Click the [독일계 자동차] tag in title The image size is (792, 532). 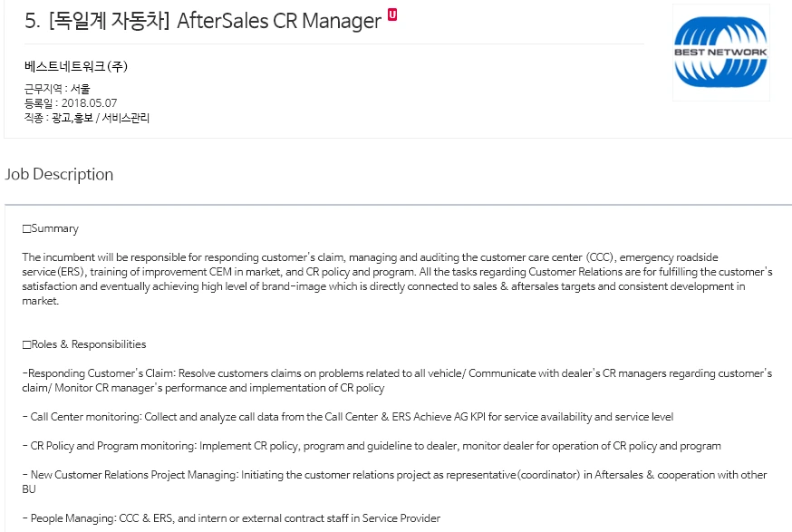coord(109,21)
